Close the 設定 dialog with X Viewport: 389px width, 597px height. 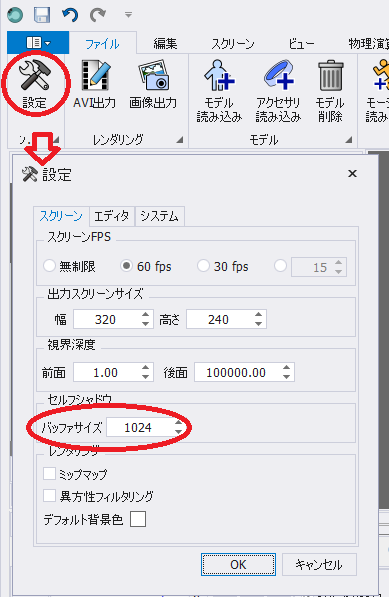[352, 174]
